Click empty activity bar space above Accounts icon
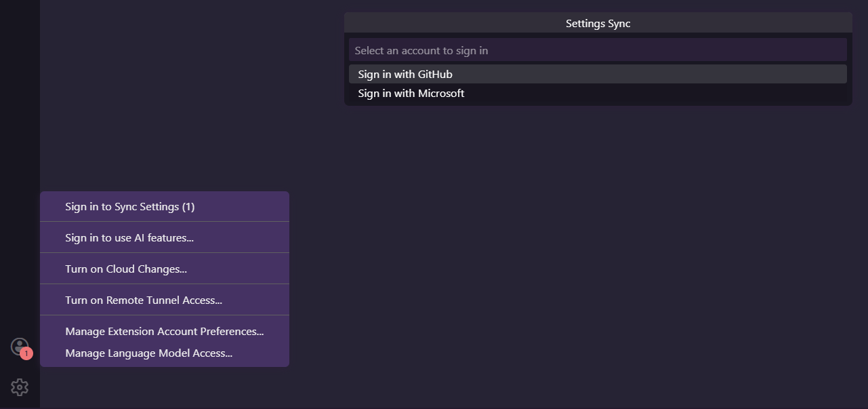This screenshot has width=868, height=409. (x=20, y=170)
